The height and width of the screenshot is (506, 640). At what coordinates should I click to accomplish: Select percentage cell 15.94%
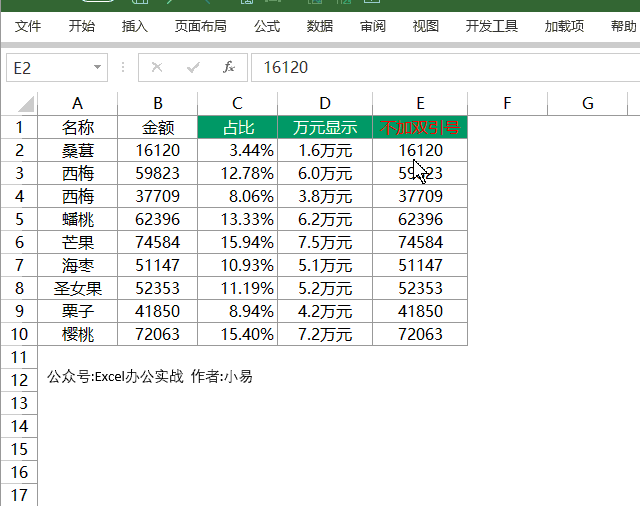[x=238, y=242]
